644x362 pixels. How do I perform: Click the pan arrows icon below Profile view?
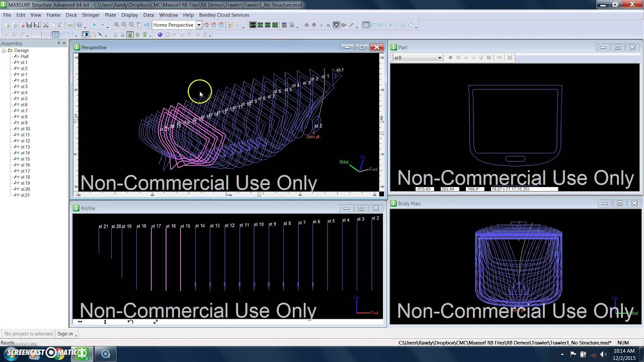(x=79, y=322)
